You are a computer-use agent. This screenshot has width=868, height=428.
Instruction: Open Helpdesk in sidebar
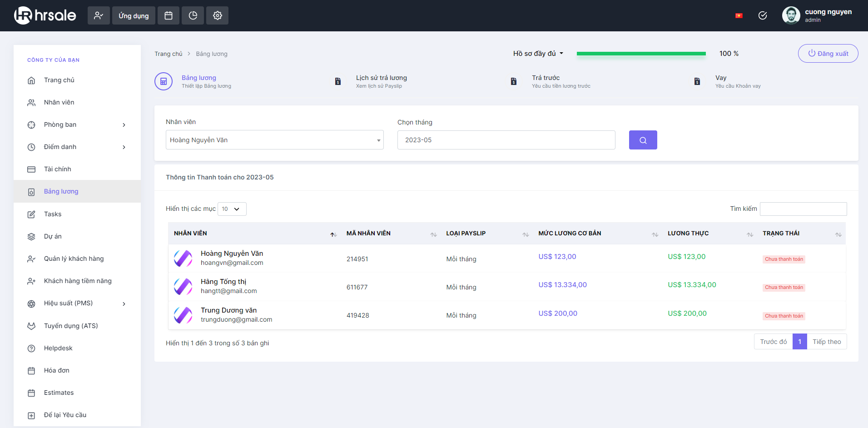(x=77, y=348)
